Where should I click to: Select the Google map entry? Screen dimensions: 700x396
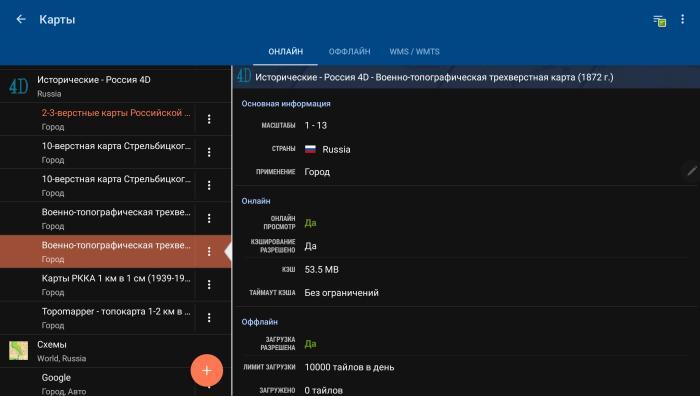[97, 383]
